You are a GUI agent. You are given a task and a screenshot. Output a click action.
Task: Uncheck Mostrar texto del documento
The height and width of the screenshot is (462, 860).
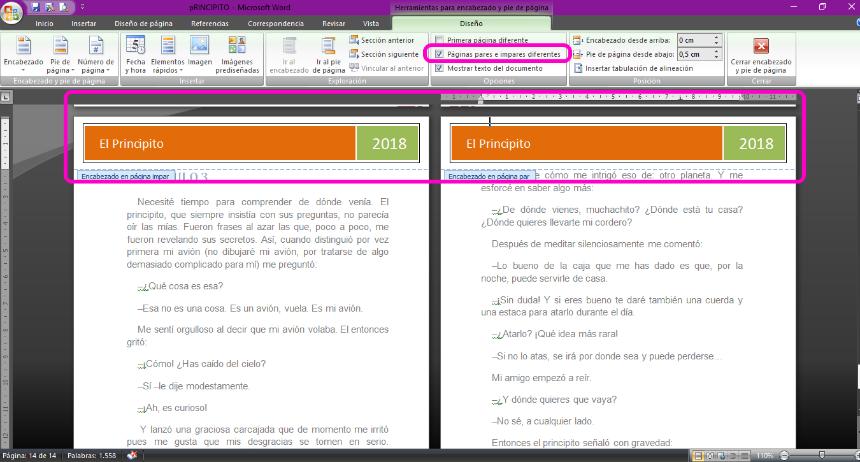pos(440,68)
